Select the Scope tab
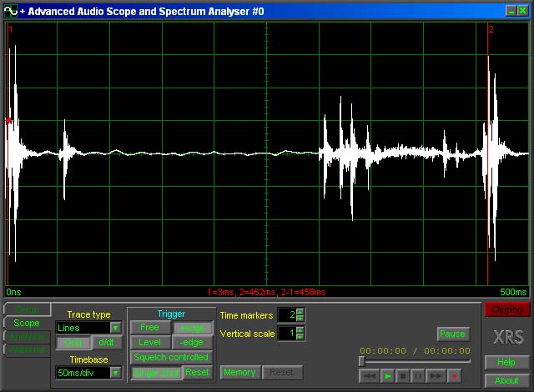This screenshot has height=392, width=534. (x=27, y=323)
